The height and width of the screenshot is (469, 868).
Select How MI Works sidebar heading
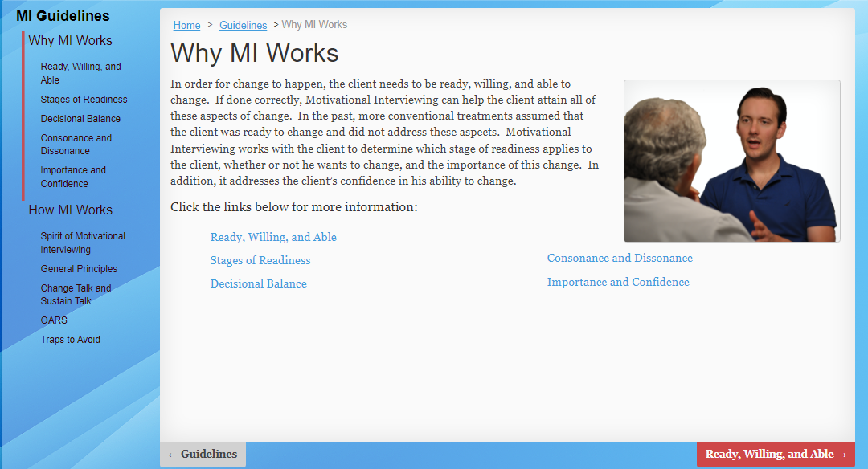pyautogui.click(x=70, y=210)
